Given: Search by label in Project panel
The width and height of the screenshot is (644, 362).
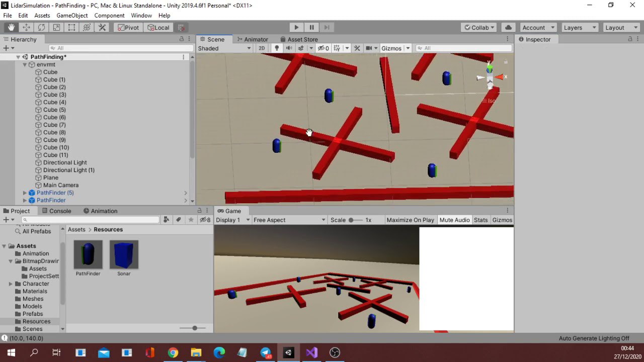Looking at the screenshot, I should tap(178, 220).
